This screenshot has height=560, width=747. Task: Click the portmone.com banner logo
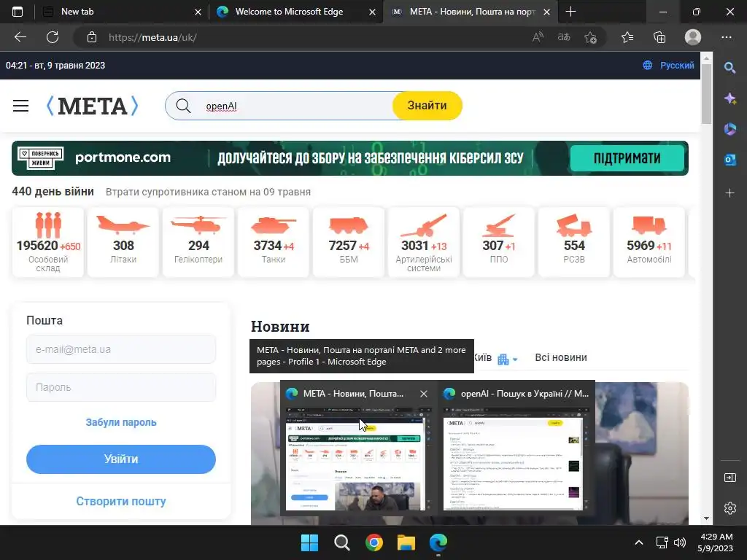tap(123, 157)
